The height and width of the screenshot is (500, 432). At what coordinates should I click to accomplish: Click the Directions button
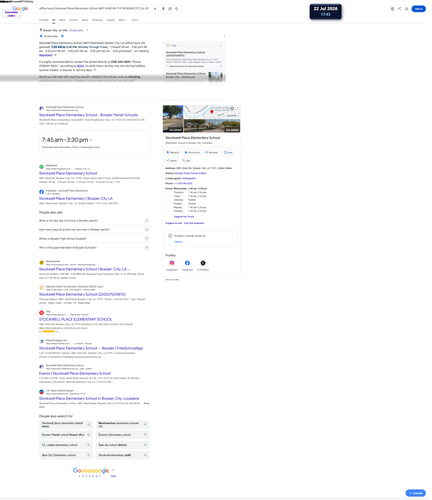(192, 152)
